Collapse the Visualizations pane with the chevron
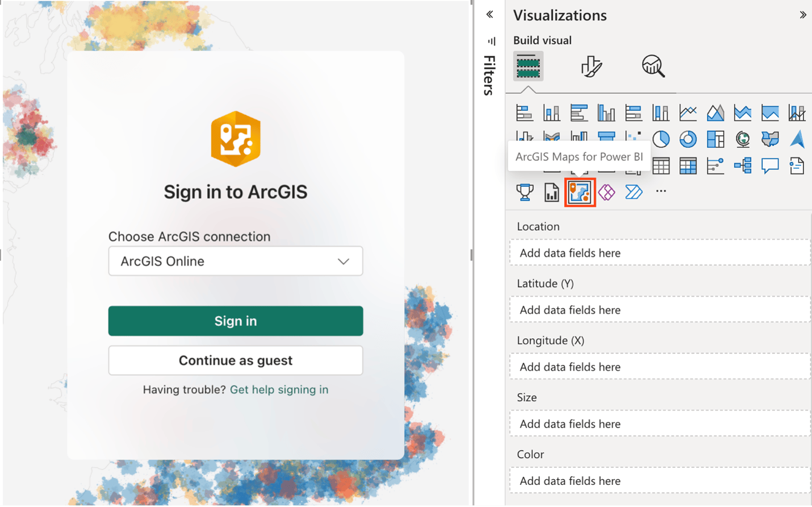The image size is (812, 507). coord(804,14)
